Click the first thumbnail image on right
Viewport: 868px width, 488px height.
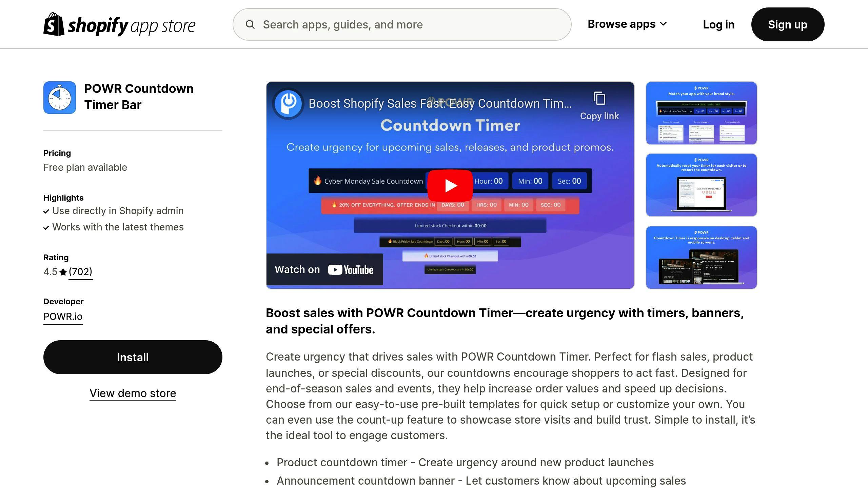click(x=701, y=113)
